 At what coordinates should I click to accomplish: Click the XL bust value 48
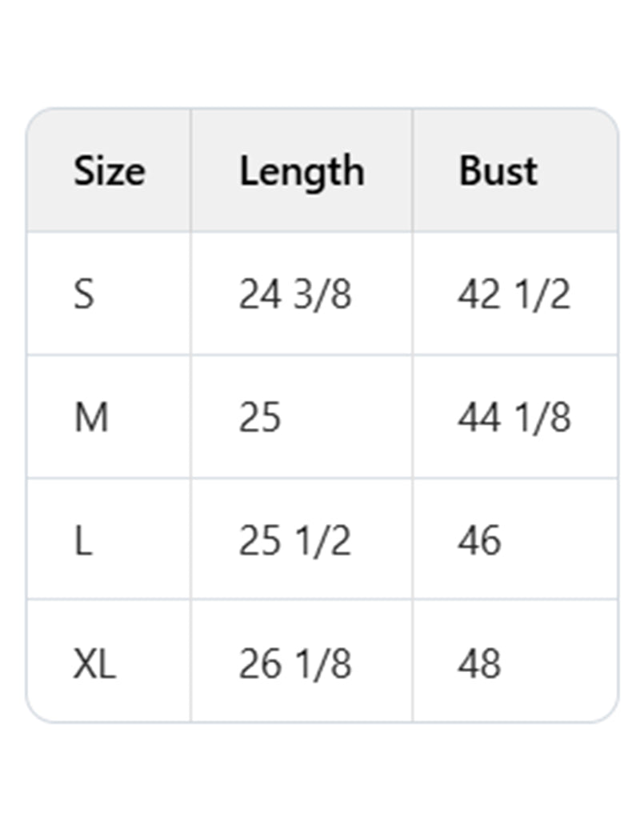(479, 664)
